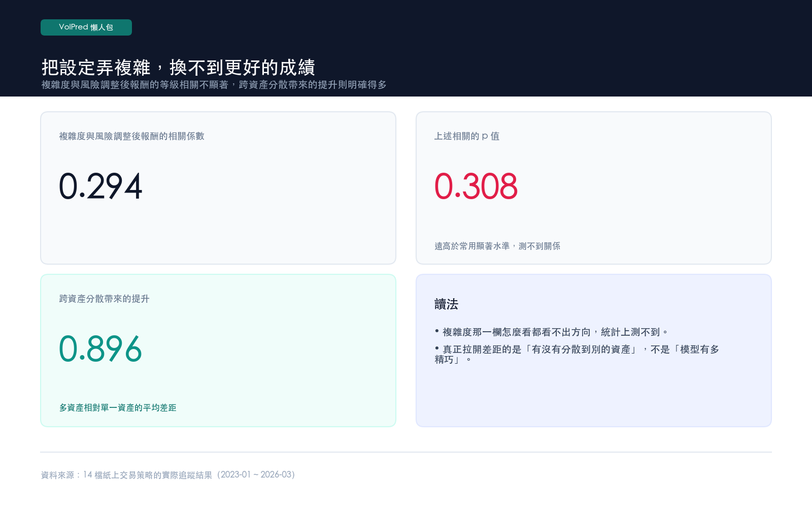Select the label 複雜度與風險調整後報酬的相關係數
The width and height of the screenshot is (812, 508).
coord(131,136)
